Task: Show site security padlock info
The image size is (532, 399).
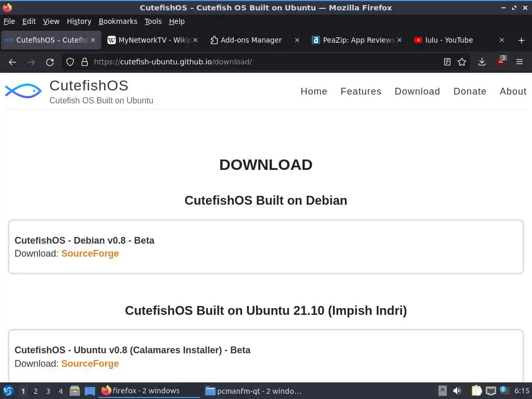Action: [x=85, y=62]
